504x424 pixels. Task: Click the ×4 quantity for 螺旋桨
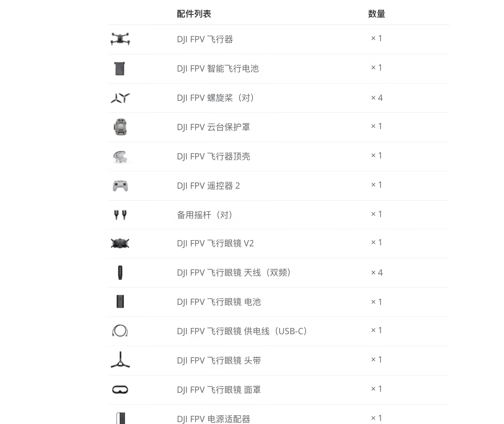click(377, 97)
